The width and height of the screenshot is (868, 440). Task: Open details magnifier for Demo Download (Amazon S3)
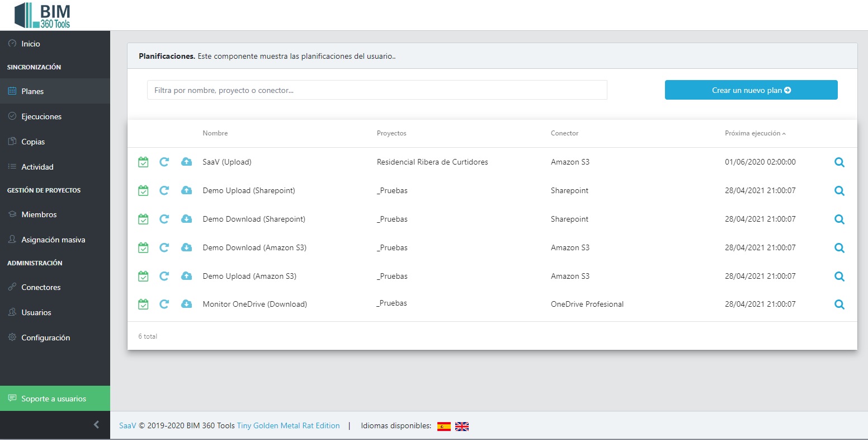839,247
